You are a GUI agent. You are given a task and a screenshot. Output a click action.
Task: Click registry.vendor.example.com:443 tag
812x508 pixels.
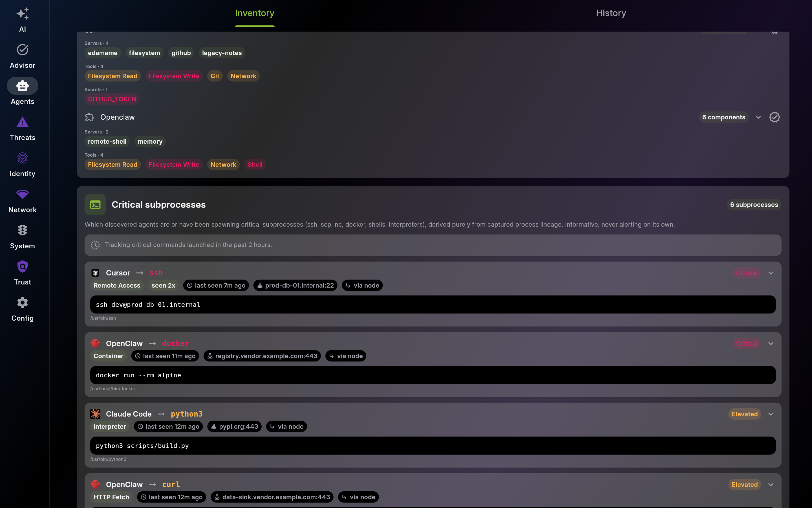262,356
